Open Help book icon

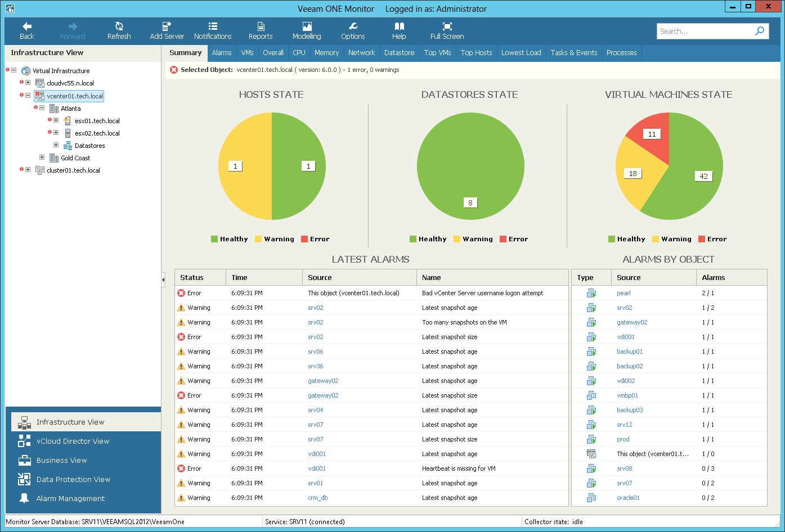click(x=399, y=31)
